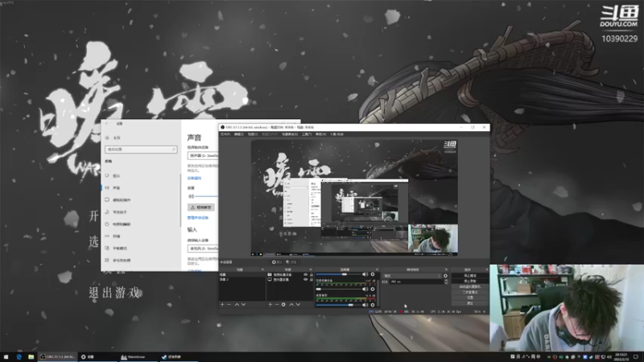This screenshot has width=644, height=362.
Task: Add a new source with the plus icon
Action: [270, 305]
